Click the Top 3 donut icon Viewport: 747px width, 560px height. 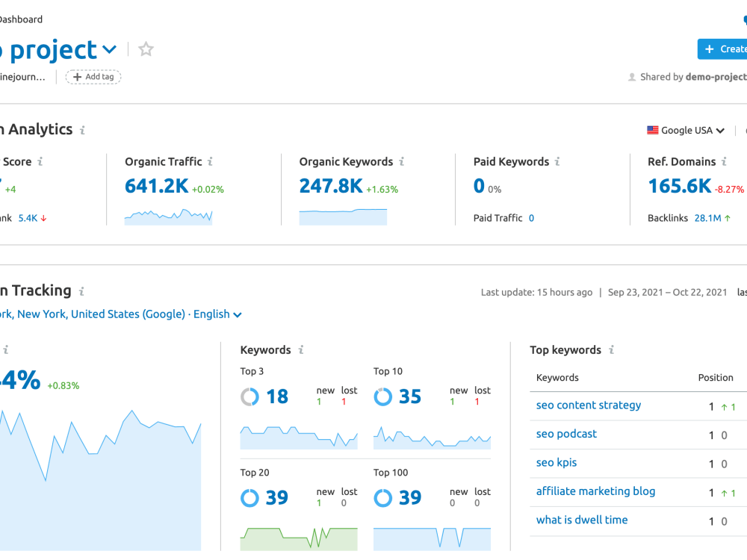coord(249,396)
